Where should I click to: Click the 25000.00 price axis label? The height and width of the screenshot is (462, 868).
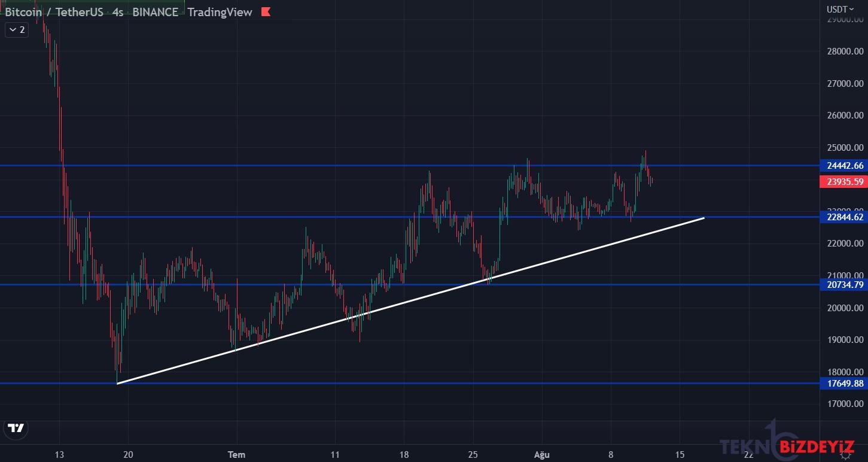pos(845,148)
